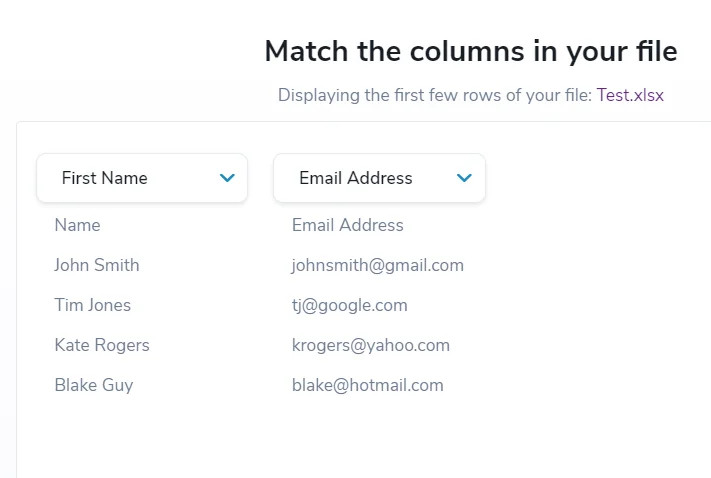Select the Kate Rogers name cell
The height and width of the screenshot is (478, 711).
102,345
